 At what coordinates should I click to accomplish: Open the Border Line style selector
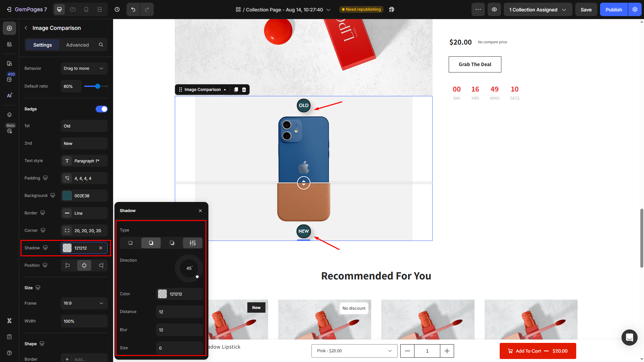(84, 213)
